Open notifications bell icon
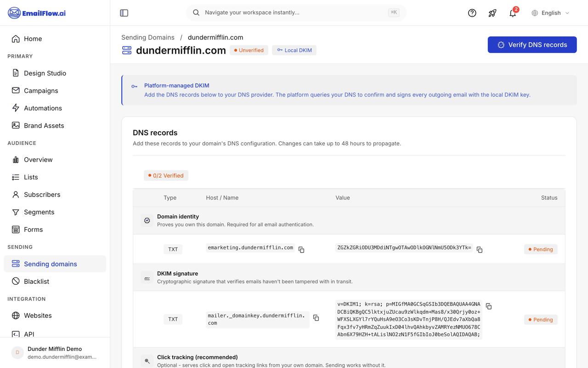 click(x=513, y=13)
